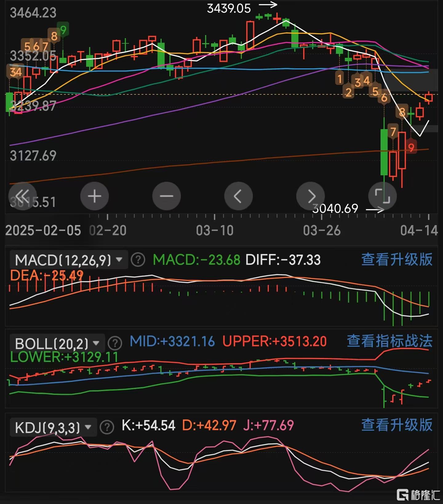Click the 3464.23 price axis label
This screenshot has height=504, width=443.
pyautogui.click(x=33, y=13)
